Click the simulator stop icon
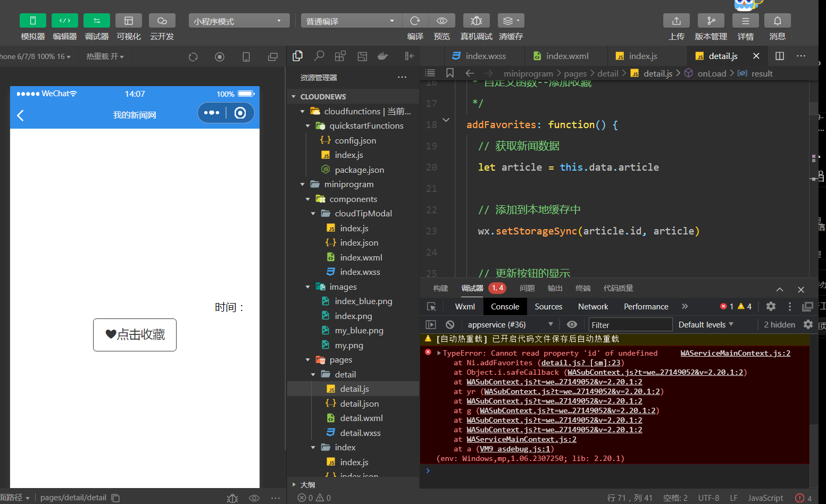 tap(220, 57)
